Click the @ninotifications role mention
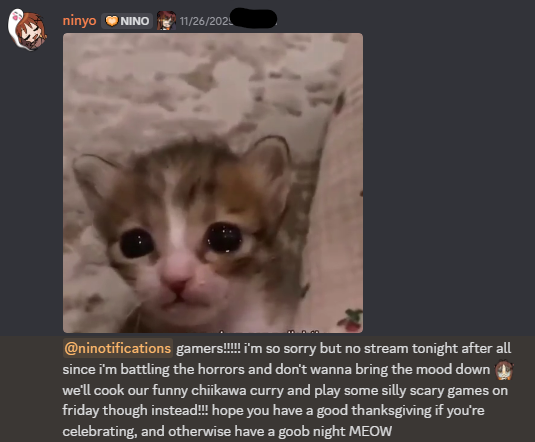This screenshot has width=535, height=442. point(118,348)
